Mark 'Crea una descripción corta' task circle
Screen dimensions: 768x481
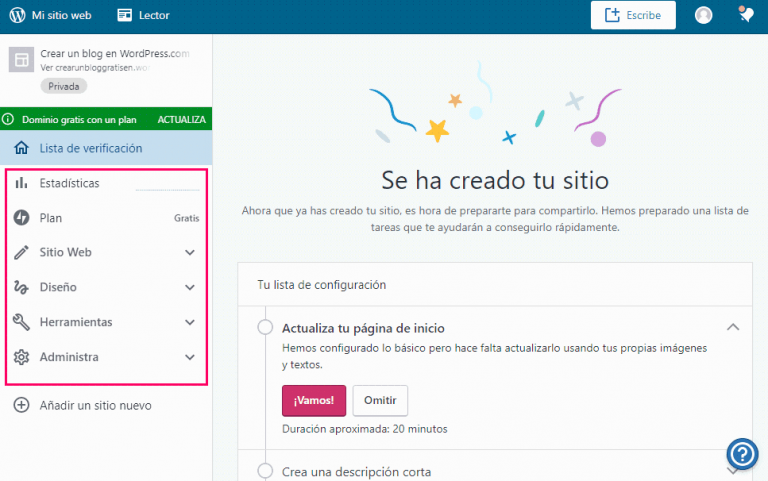(265, 471)
